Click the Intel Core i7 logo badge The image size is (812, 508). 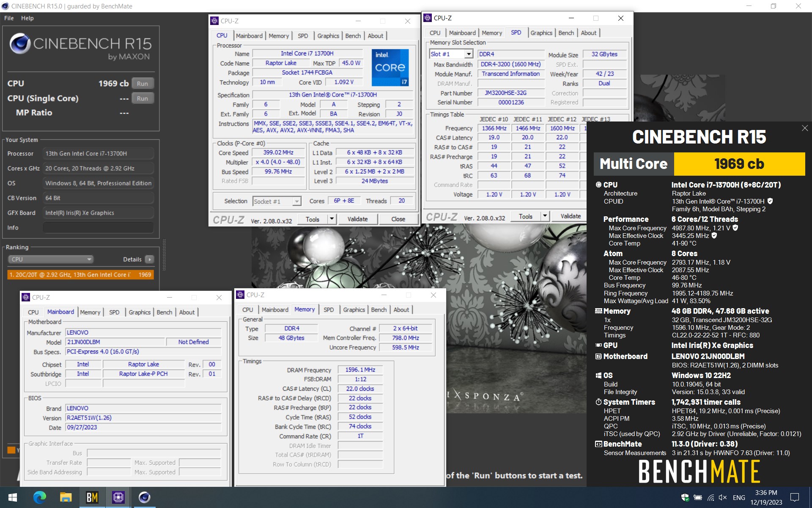point(390,67)
